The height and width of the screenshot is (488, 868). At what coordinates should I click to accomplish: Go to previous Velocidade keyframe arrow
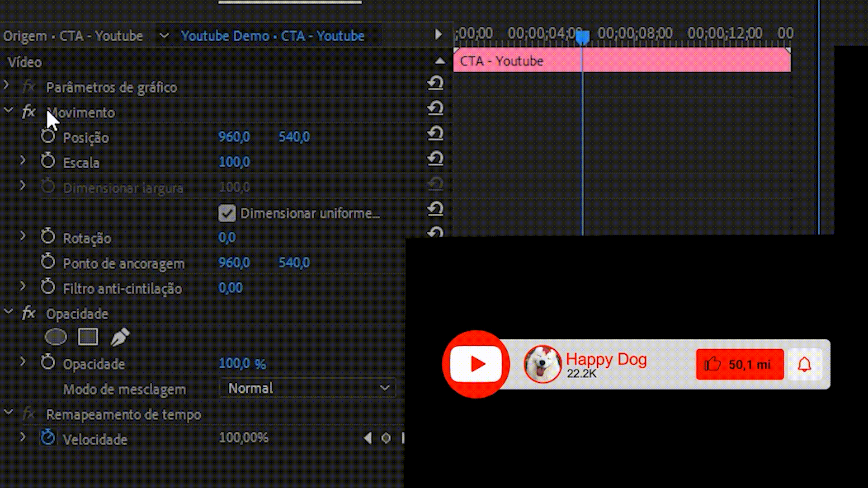(x=368, y=438)
